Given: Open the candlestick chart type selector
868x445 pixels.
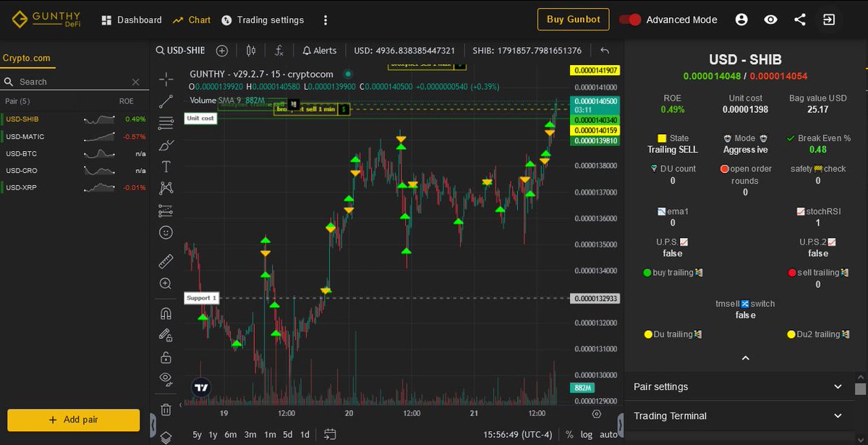Looking at the screenshot, I should [251, 51].
